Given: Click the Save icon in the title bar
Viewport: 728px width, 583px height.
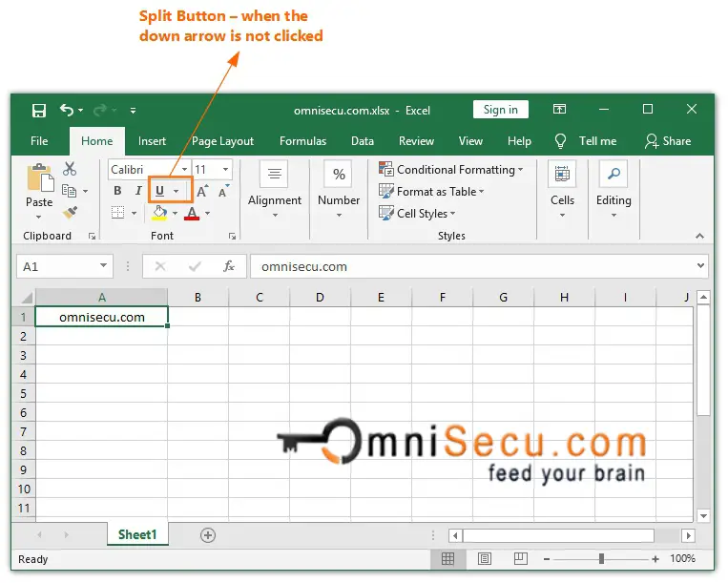Looking at the screenshot, I should click(x=39, y=111).
